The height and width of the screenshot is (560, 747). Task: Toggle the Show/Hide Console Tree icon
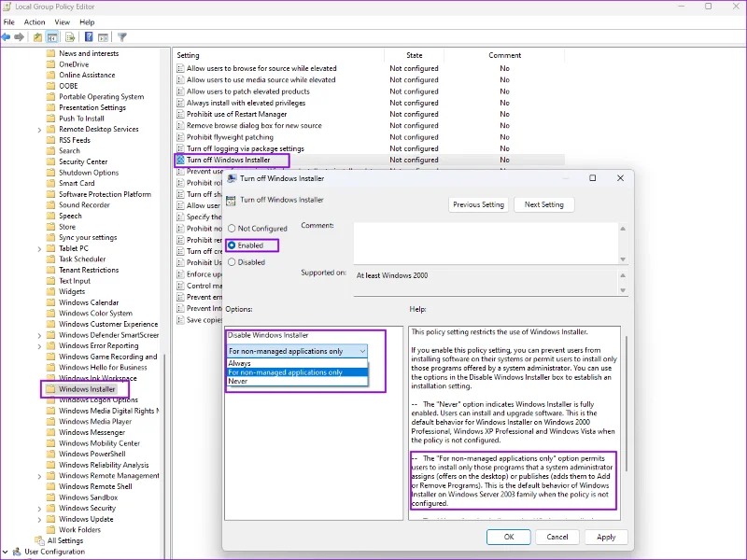click(52, 37)
